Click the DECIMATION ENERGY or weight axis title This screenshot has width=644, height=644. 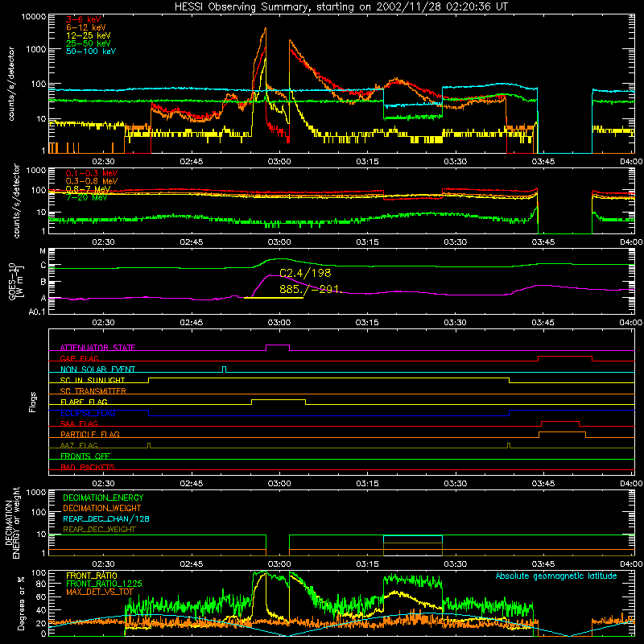12,522
